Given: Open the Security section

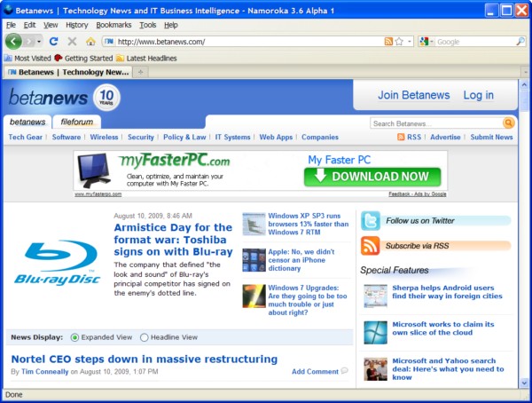Looking at the screenshot, I should click(141, 137).
